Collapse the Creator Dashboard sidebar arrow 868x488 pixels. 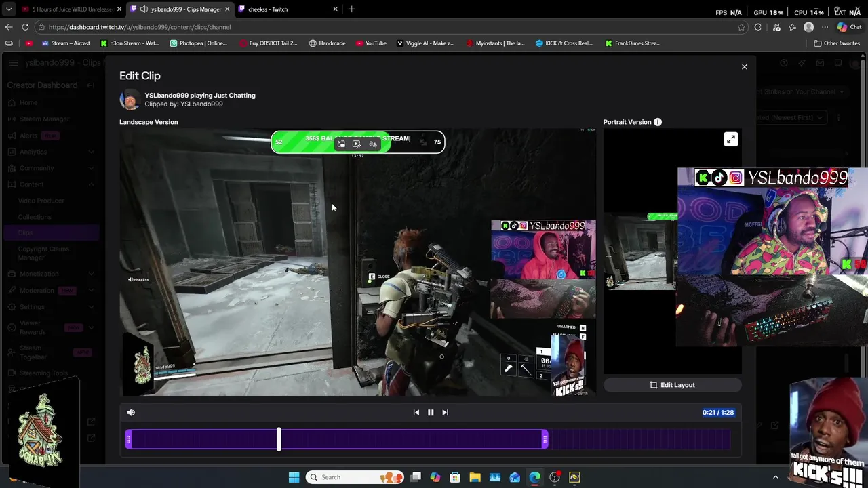pos(91,85)
